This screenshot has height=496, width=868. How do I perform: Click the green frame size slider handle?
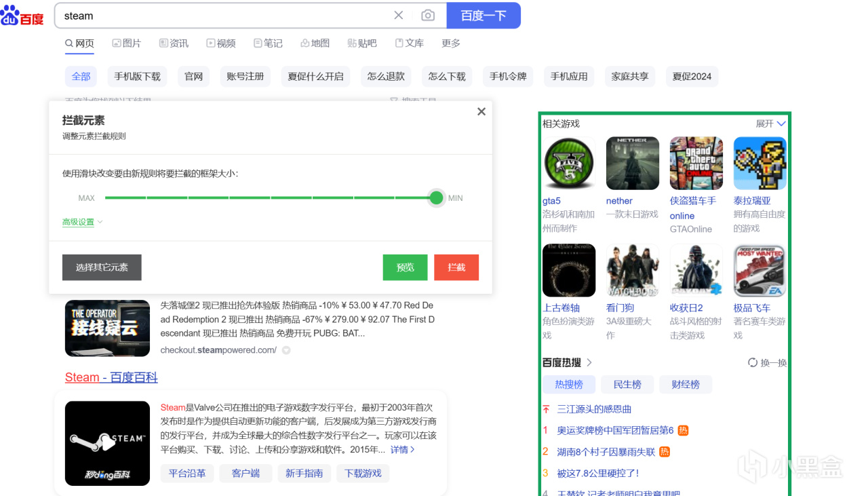[x=437, y=198]
